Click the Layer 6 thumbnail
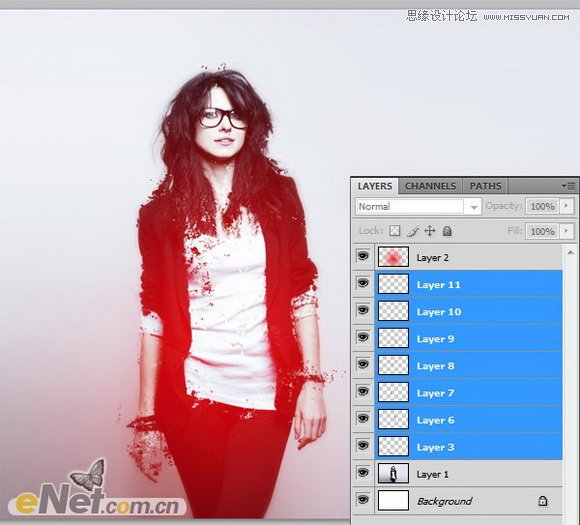 tap(393, 419)
